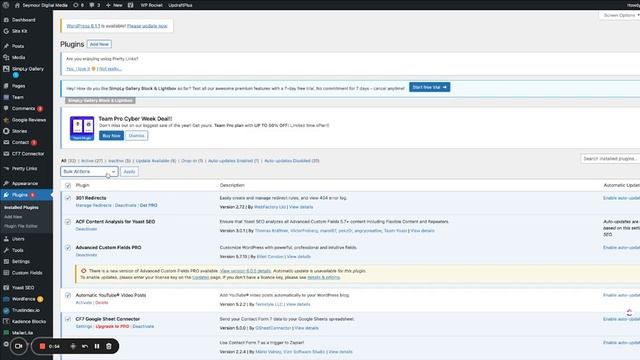Image resolution: width=640 pixels, height=360 pixels.
Task: Click the Yoast icon in admin bar
Action: pyautogui.click(x=131, y=5)
